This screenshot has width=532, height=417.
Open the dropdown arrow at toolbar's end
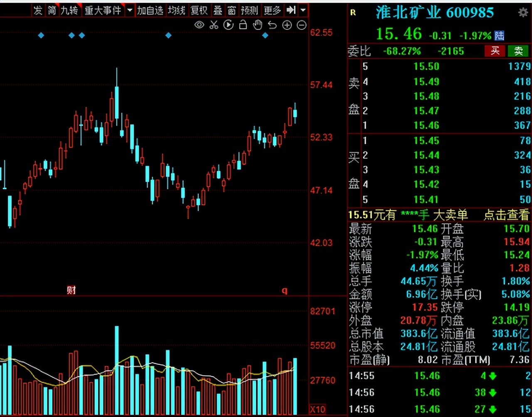(x=303, y=10)
